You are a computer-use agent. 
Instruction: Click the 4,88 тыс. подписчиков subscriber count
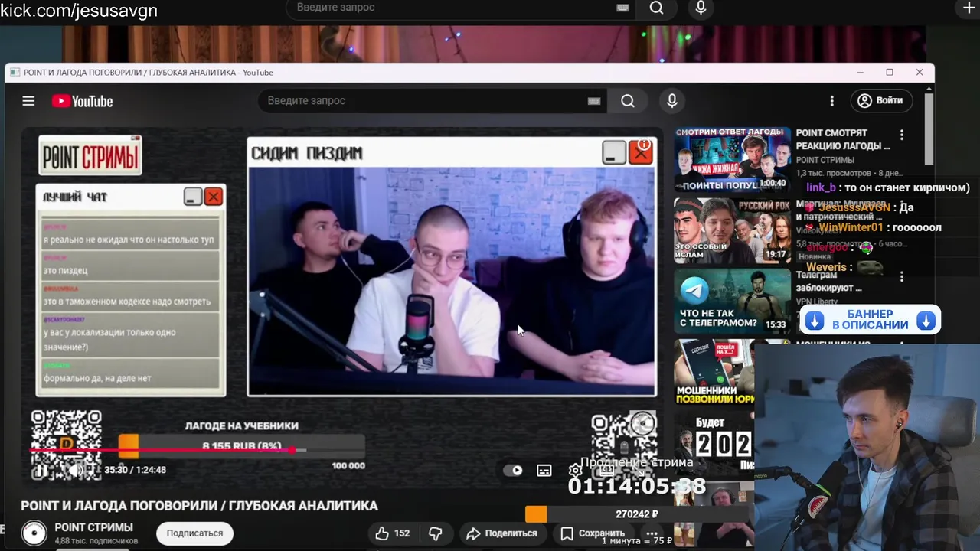[x=96, y=541]
